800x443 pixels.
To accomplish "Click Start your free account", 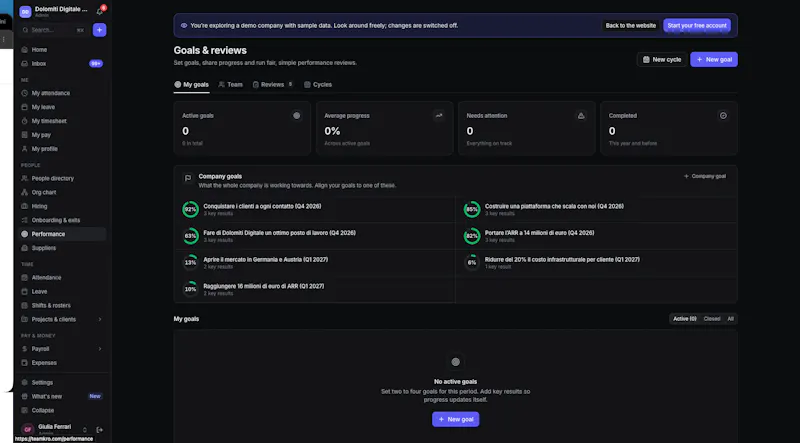I will coord(697,26).
